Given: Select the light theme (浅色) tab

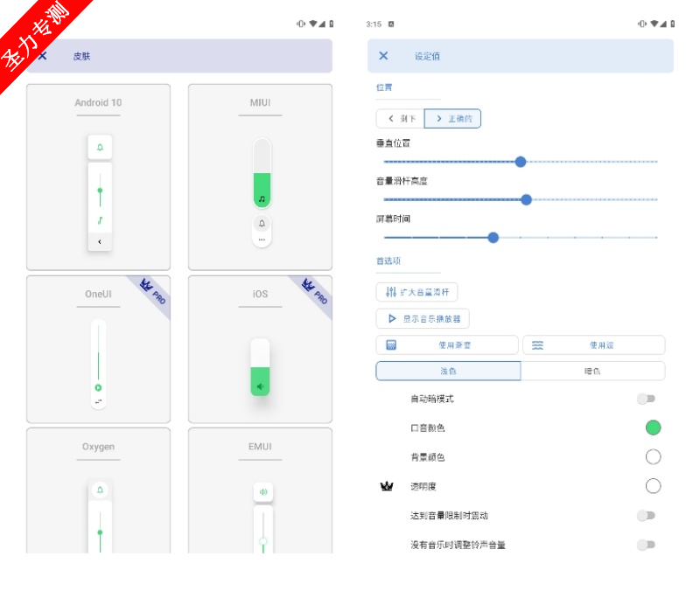Looking at the screenshot, I should [x=448, y=371].
